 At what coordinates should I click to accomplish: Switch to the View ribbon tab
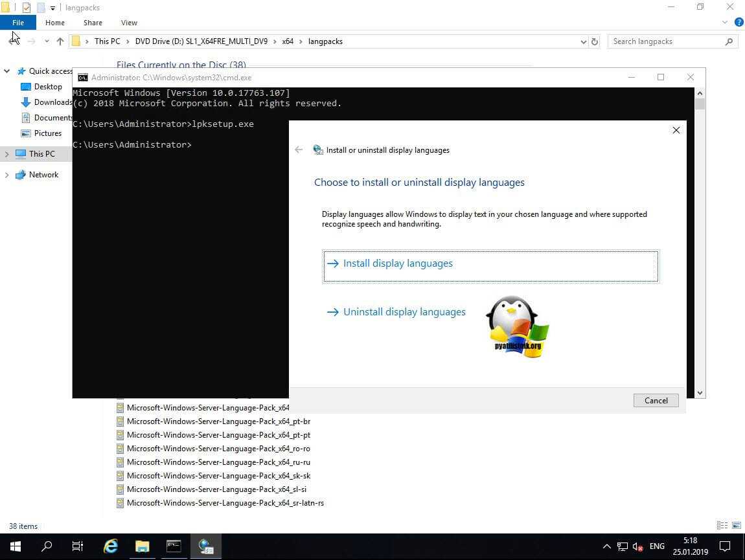coord(129,23)
